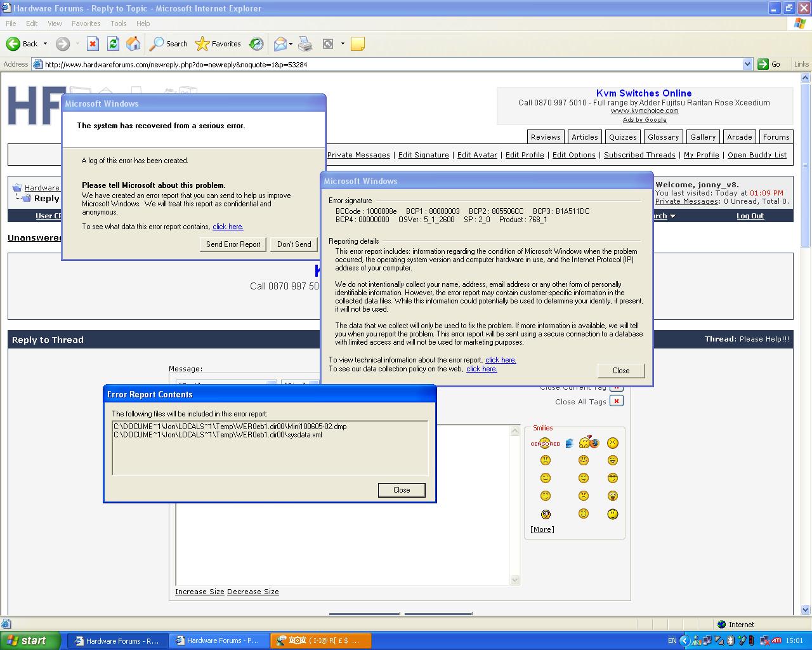Click the Go button beside address bar
Image resolution: width=812 pixels, height=650 pixels.
[x=770, y=64]
